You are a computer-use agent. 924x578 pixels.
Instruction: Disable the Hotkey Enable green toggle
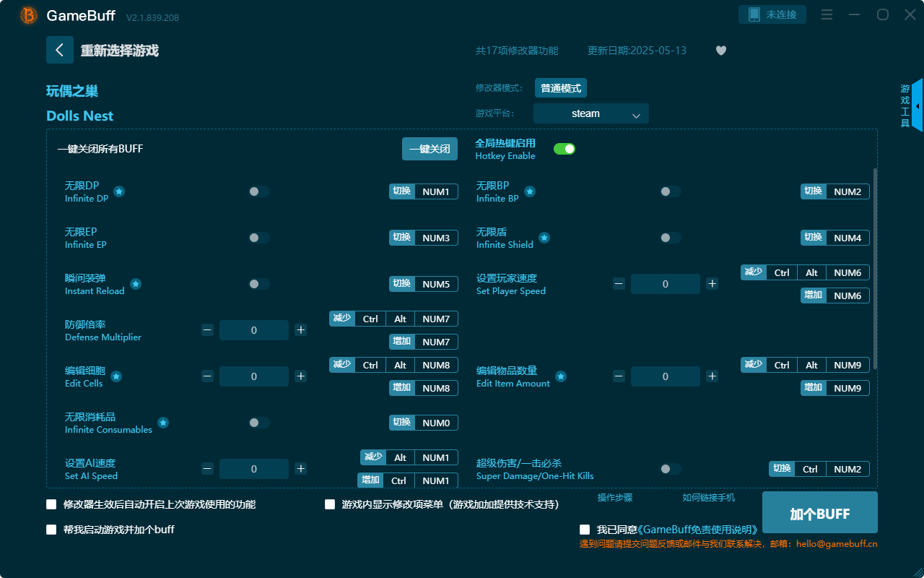tap(564, 148)
